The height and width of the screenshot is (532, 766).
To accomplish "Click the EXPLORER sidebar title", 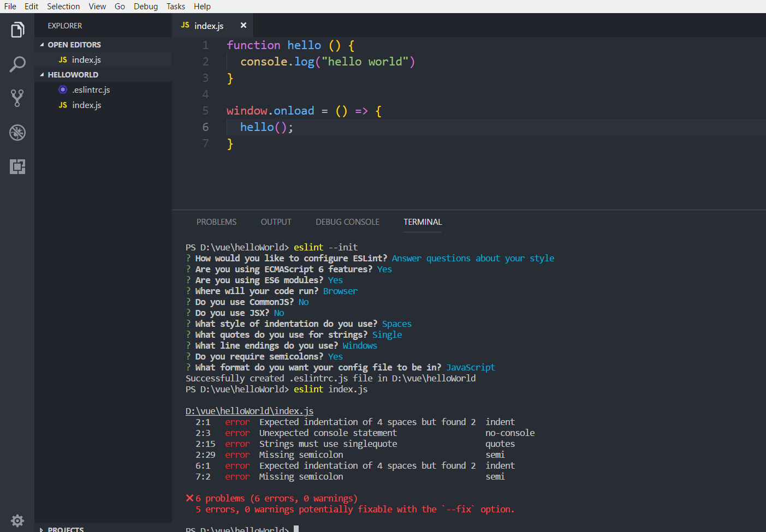I will click(65, 26).
